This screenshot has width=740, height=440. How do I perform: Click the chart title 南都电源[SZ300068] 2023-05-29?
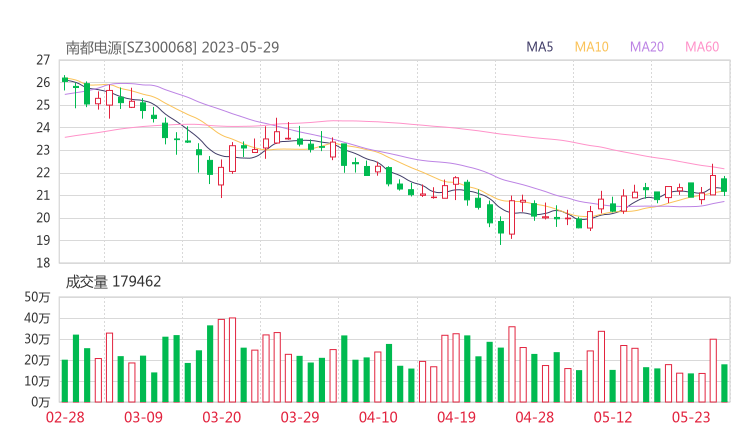click(x=172, y=47)
